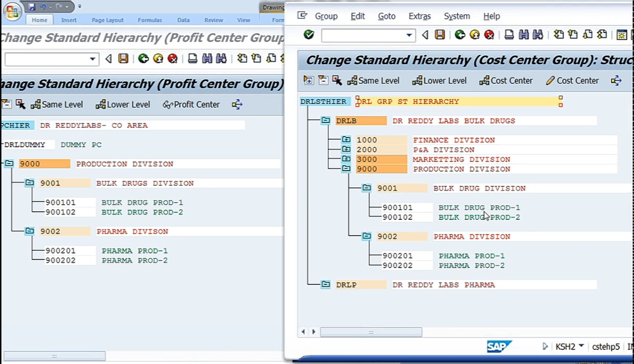
Task: Go to First Page icon in Cost Center window
Action: [x=559, y=35]
